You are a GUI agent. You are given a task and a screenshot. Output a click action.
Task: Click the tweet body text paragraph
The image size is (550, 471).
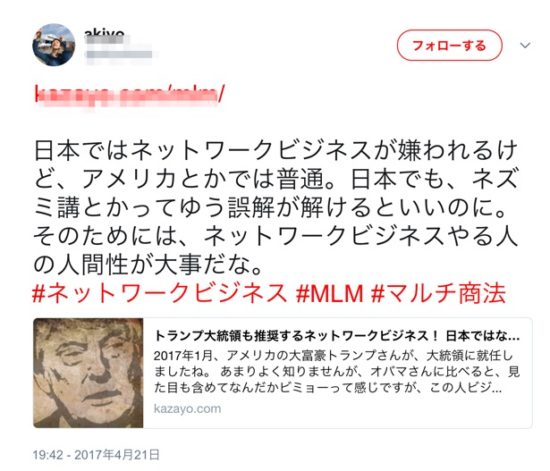[275, 208]
